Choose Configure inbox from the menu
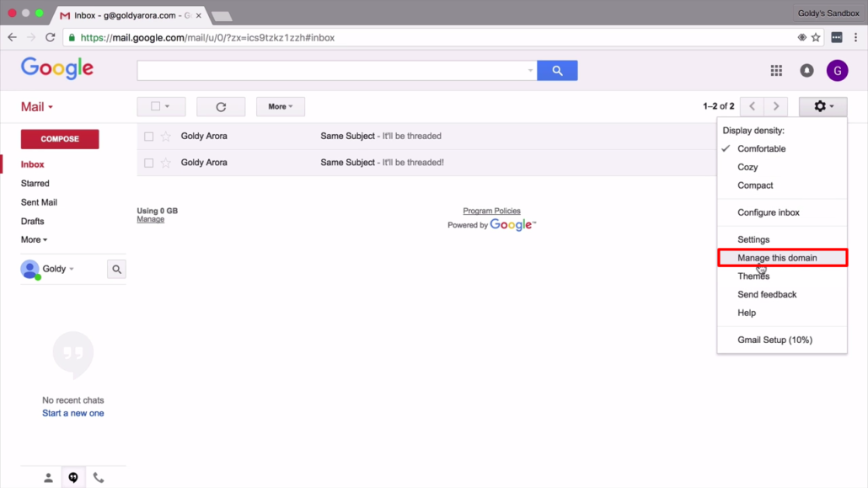The image size is (868, 488). (x=782, y=212)
